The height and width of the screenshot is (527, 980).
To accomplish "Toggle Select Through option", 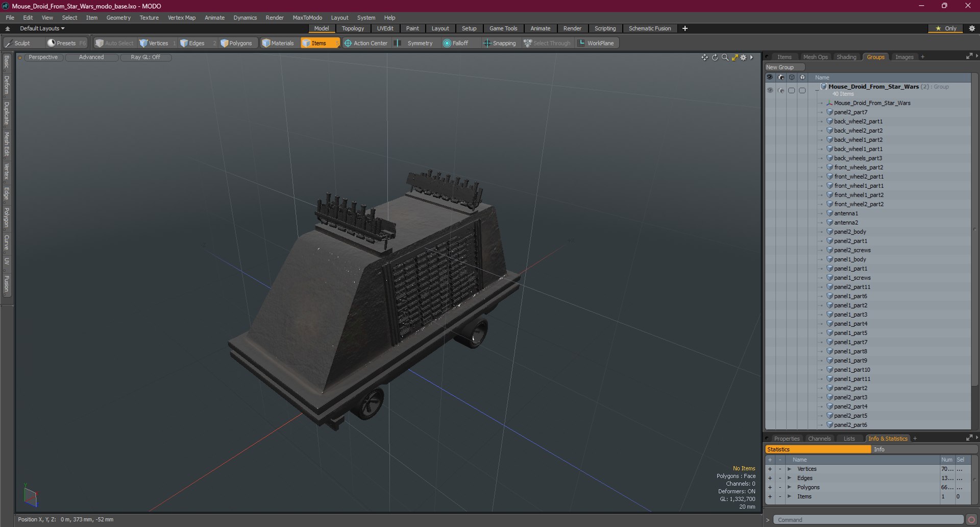I will click(x=547, y=43).
